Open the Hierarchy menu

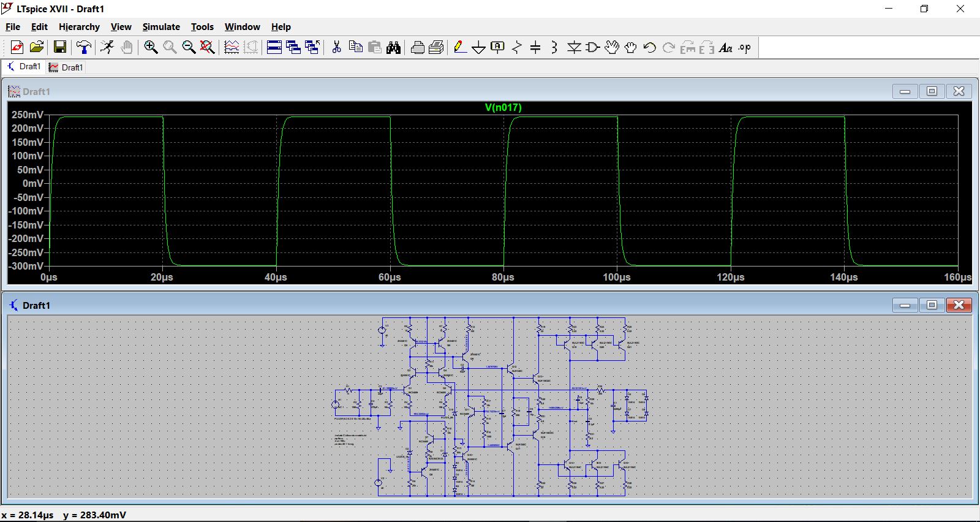coord(79,26)
